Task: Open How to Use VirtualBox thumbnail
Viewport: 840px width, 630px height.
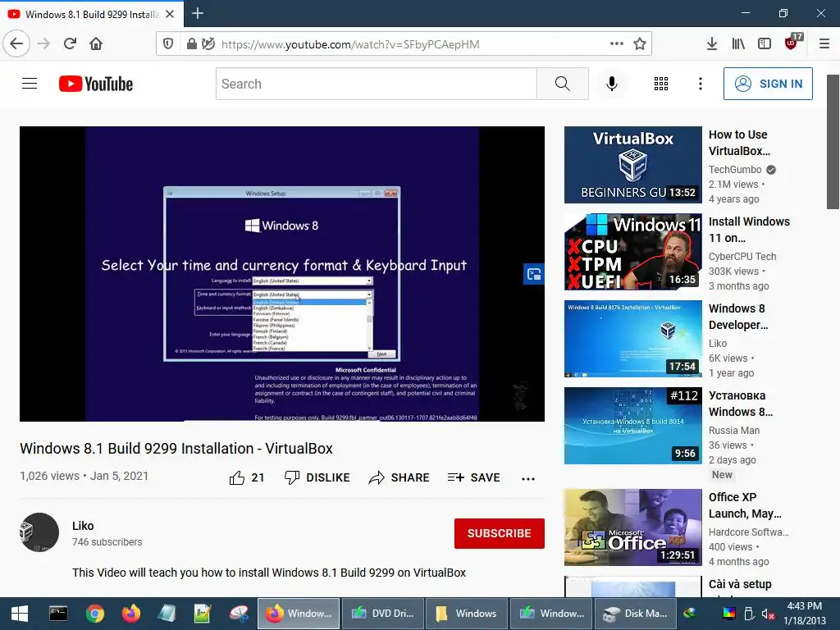Action: pyautogui.click(x=632, y=164)
